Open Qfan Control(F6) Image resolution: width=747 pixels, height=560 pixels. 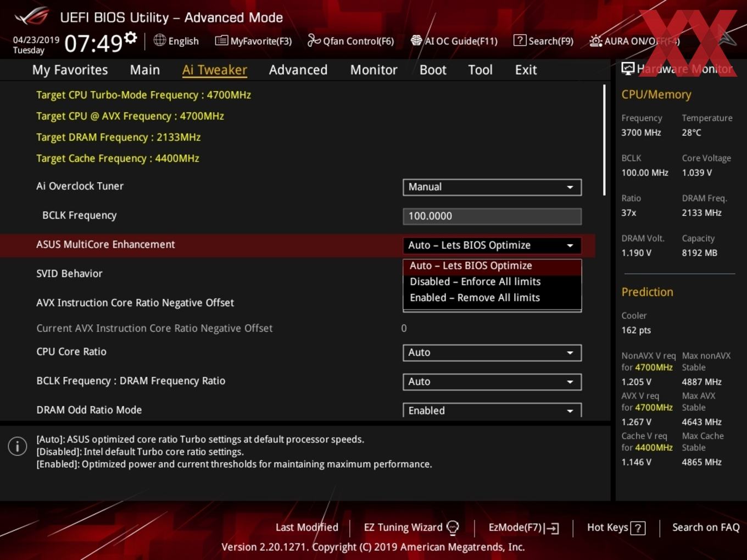350,41
